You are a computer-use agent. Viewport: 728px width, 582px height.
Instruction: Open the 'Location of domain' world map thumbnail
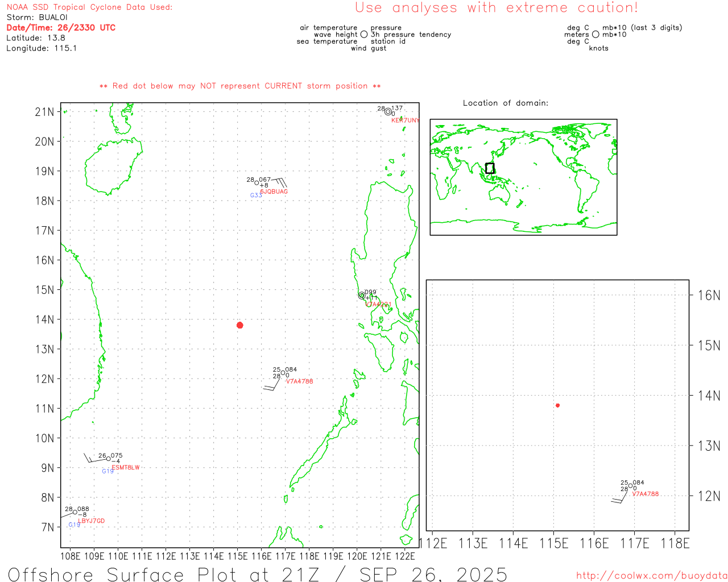[x=523, y=177]
